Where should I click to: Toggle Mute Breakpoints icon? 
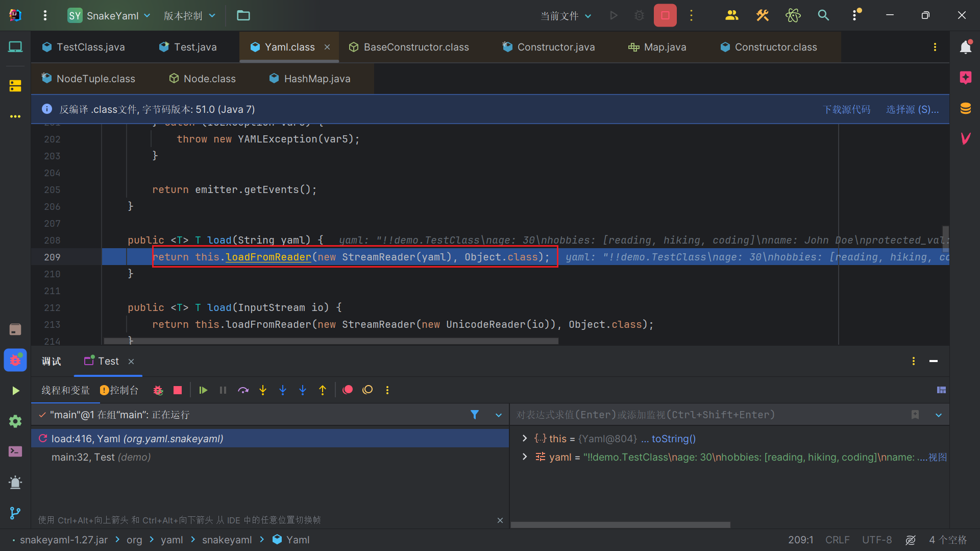[367, 390]
